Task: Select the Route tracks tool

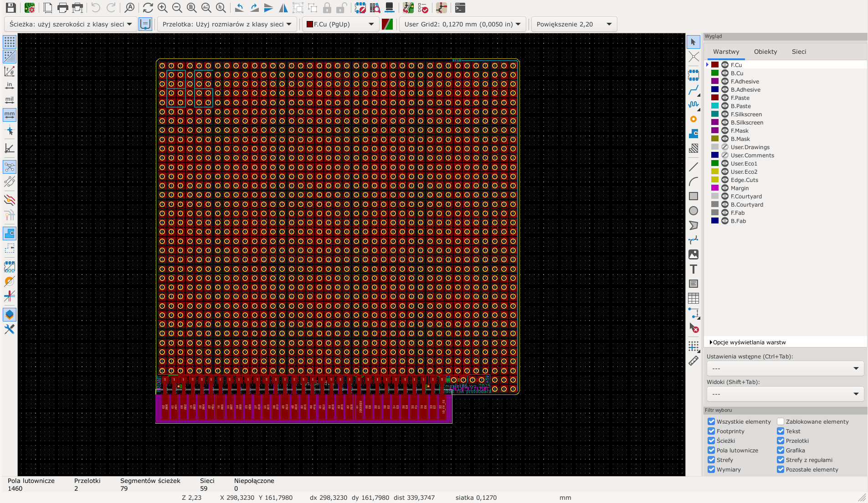Action: pos(693,90)
